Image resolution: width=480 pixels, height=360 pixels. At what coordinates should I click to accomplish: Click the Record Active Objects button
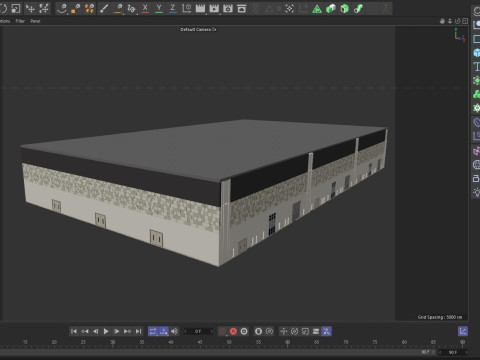[223, 331]
